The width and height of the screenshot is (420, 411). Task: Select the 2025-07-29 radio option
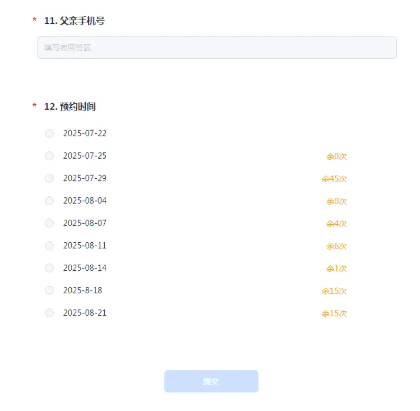49,178
